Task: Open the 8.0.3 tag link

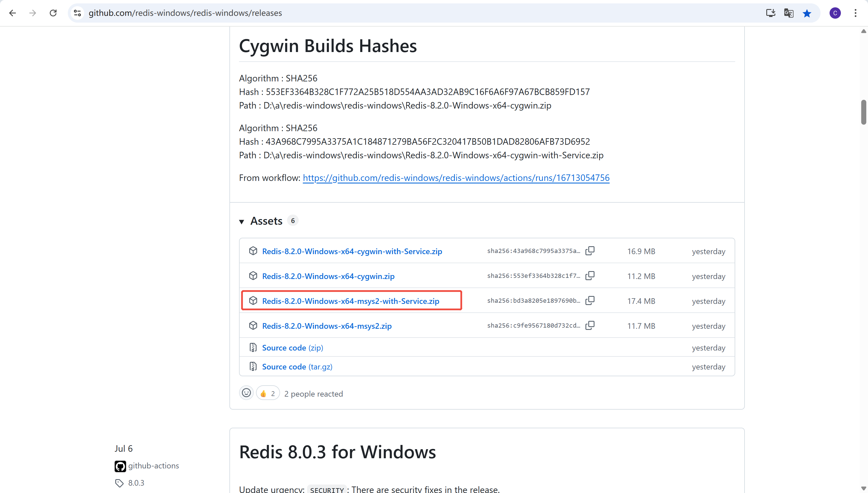Action: (136, 483)
